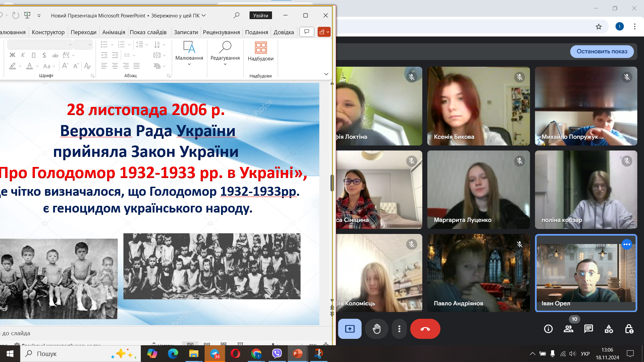Viewport: 644px width, 362px height.
Task: Switch to the Рецензування tab
Action: pyautogui.click(x=221, y=32)
